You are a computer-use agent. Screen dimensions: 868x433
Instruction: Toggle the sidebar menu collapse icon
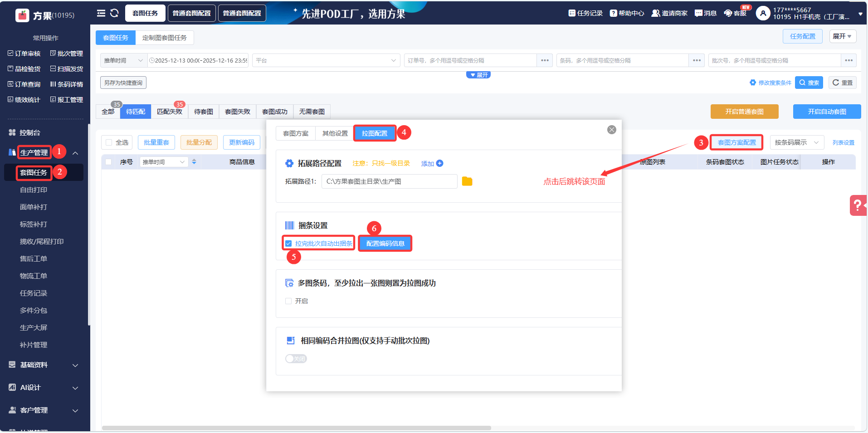point(101,13)
